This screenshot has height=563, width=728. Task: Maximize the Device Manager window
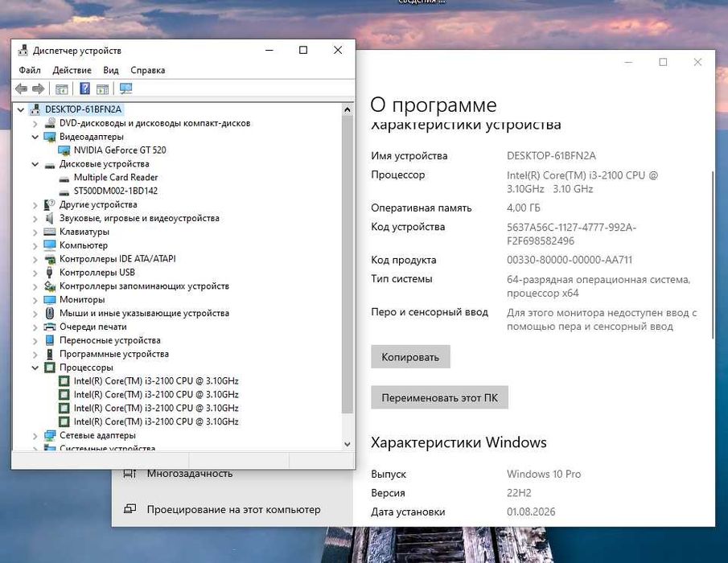click(x=303, y=50)
